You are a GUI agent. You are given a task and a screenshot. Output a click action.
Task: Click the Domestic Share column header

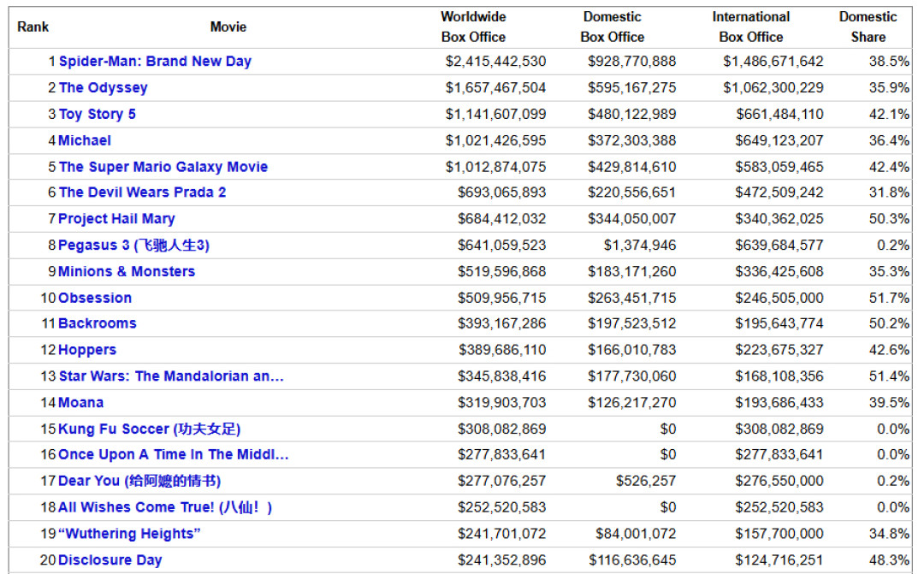coord(868,27)
